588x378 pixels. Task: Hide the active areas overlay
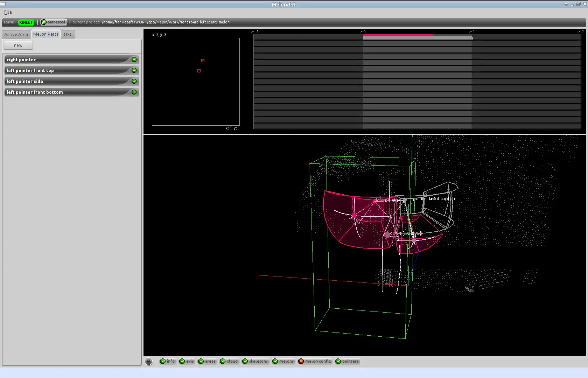207,361
